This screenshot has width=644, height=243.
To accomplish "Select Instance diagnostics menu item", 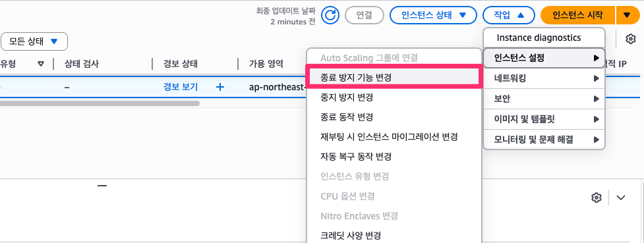I will coord(544,38).
